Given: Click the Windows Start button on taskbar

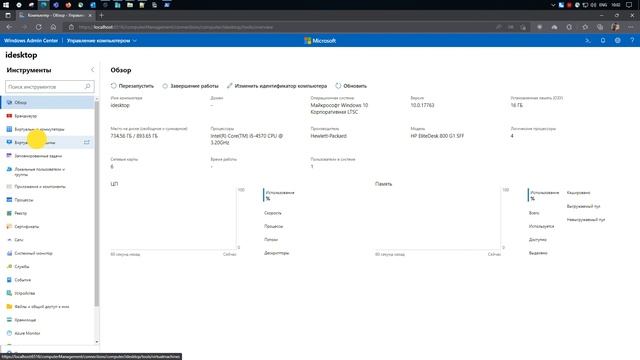Looking at the screenshot, I should (6, 5).
